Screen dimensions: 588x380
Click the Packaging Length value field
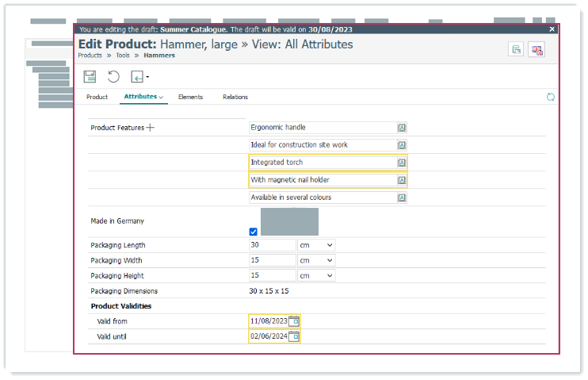272,245
